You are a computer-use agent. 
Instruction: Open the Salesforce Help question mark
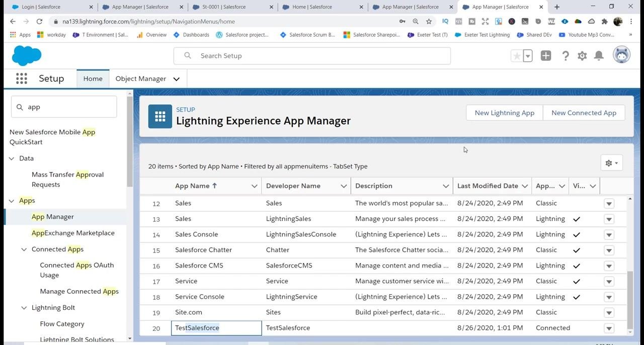tap(566, 56)
